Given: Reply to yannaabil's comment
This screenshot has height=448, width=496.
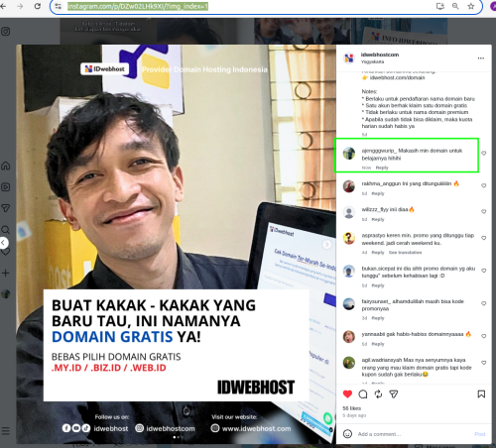Looking at the screenshot, I should pos(378,344).
